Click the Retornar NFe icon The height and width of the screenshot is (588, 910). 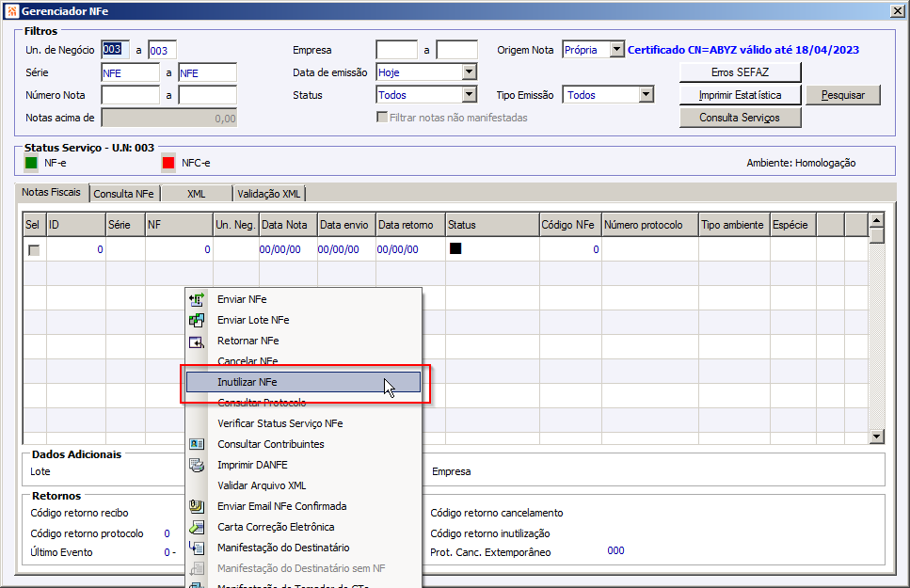(x=197, y=342)
